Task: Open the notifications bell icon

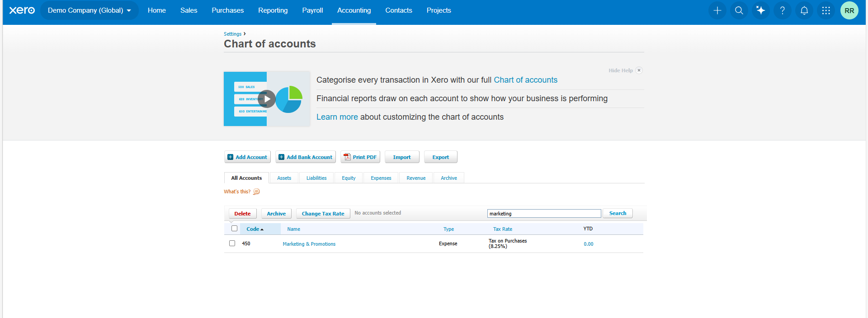Action: 804,10
